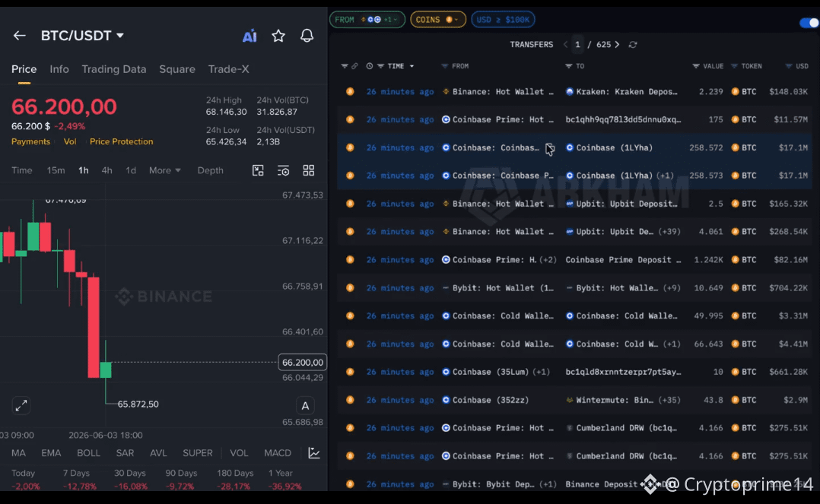Click the filter icon left of the link icon
This screenshot has height=504, width=820.
pyautogui.click(x=344, y=66)
